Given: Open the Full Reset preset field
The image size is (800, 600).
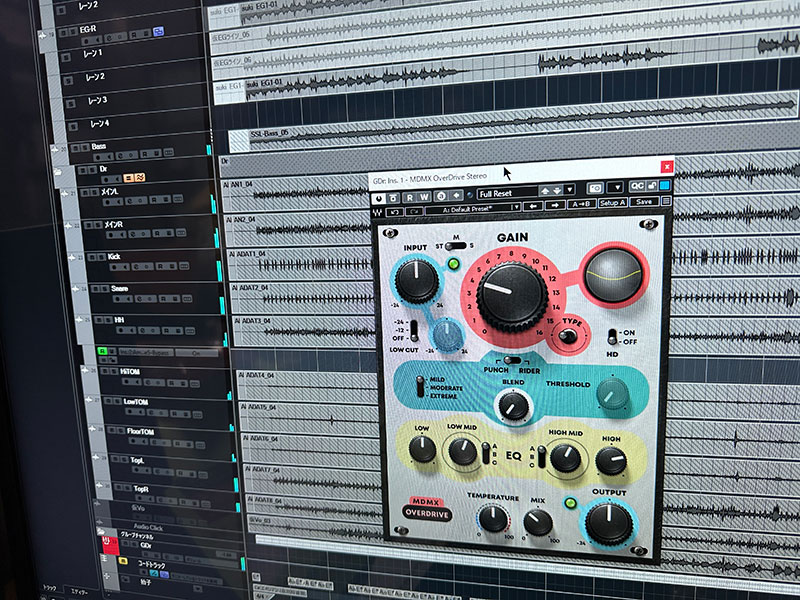Looking at the screenshot, I should (x=507, y=193).
